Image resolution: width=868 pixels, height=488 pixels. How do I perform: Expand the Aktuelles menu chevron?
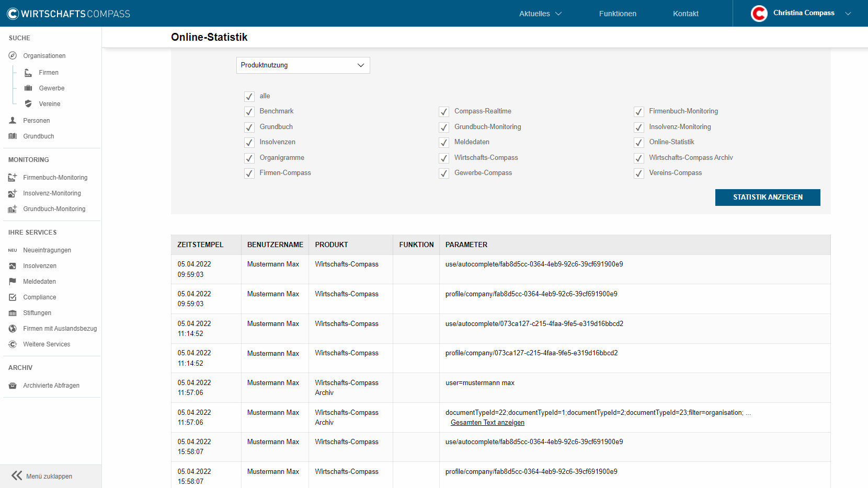click(x=558, y=14)
